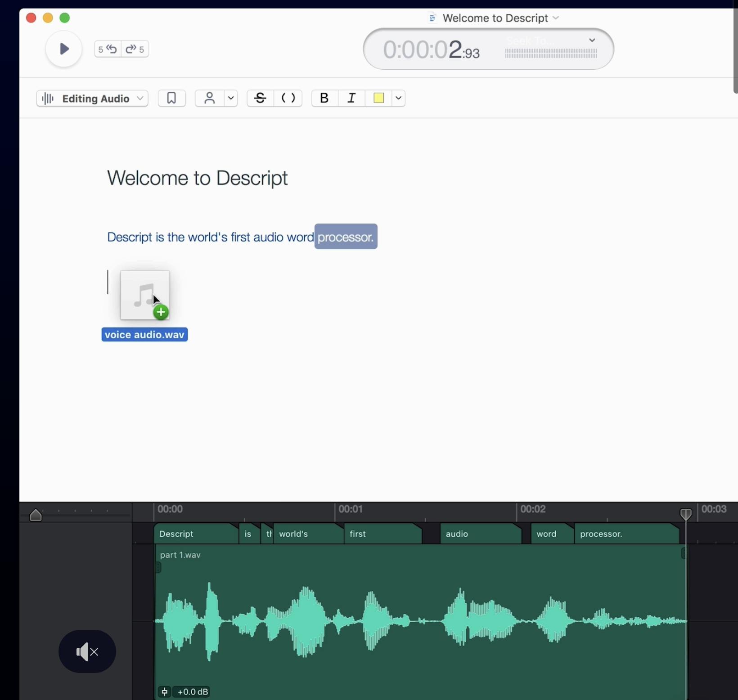Click the 00:02 mark on the timeline ruler
Viewport: 738px width, 700px height.
point(533,509)
